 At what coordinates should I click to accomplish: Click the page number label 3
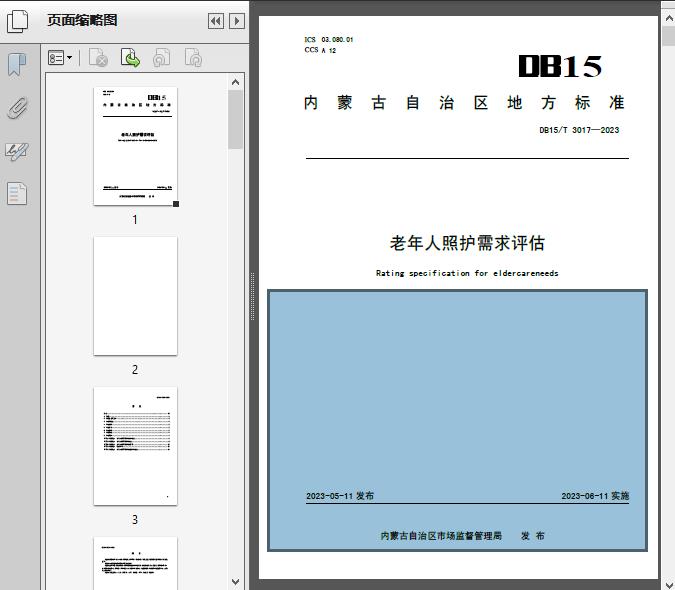click(x=135, y=520)
